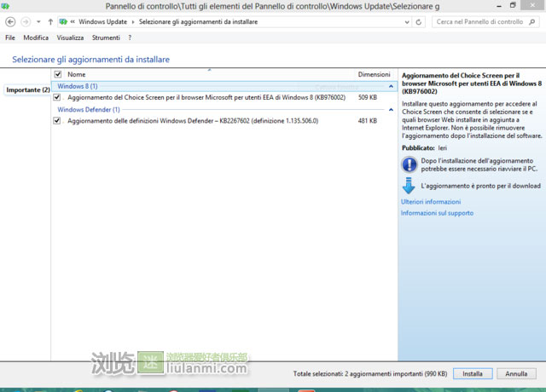The image size is (546, 392).
Task: Click the Forward navigation arrow
Action: (26, 22)
